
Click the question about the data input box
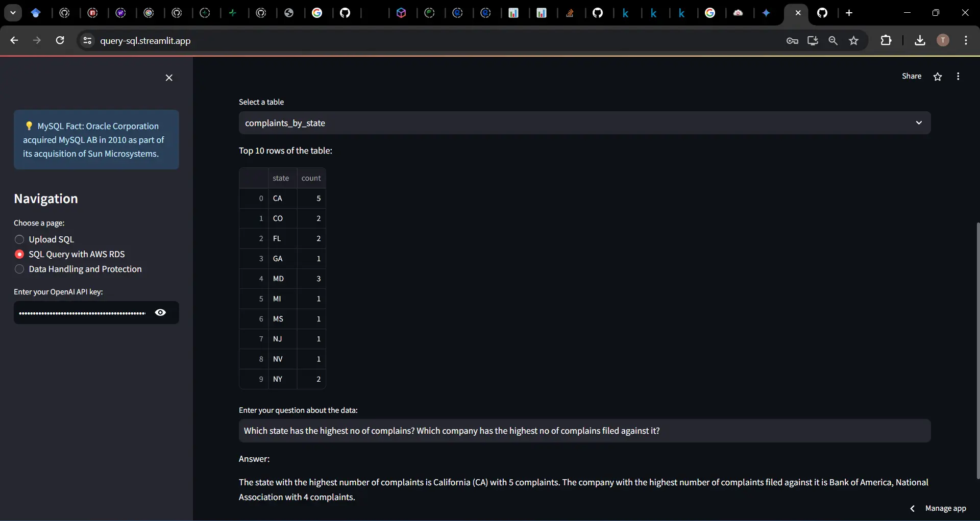pyautogui.click(x=584, y=431)
